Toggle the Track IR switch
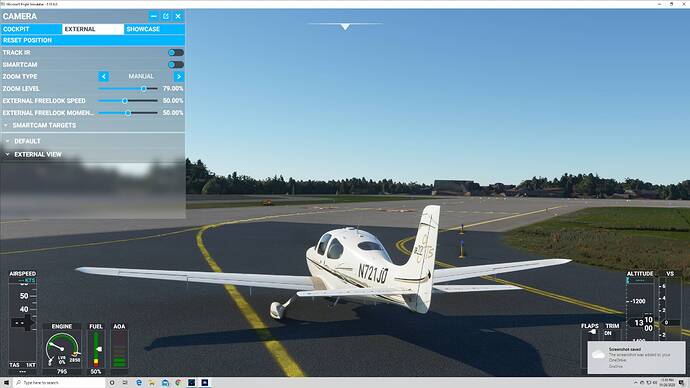Viewport: 690px width, 388px height. click(176, 52)
